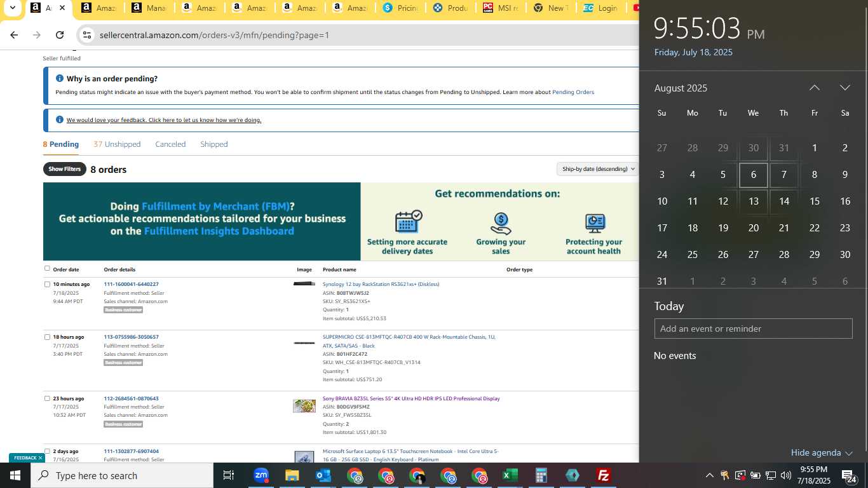Image resolution: width=868 pixels, height=488 pixels.
Task: Switch to the Pending orders tab
Action: [x=61, y=144]
